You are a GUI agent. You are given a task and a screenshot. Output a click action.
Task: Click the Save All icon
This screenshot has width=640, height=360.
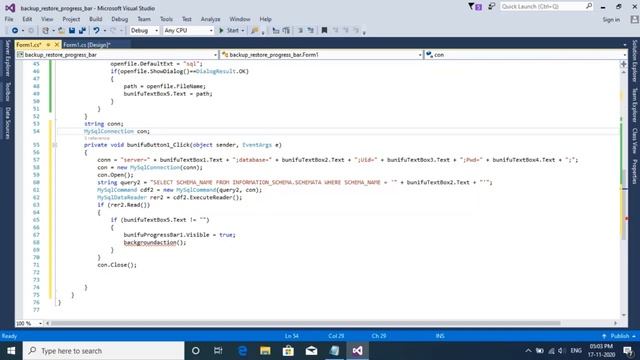(82, 31)
